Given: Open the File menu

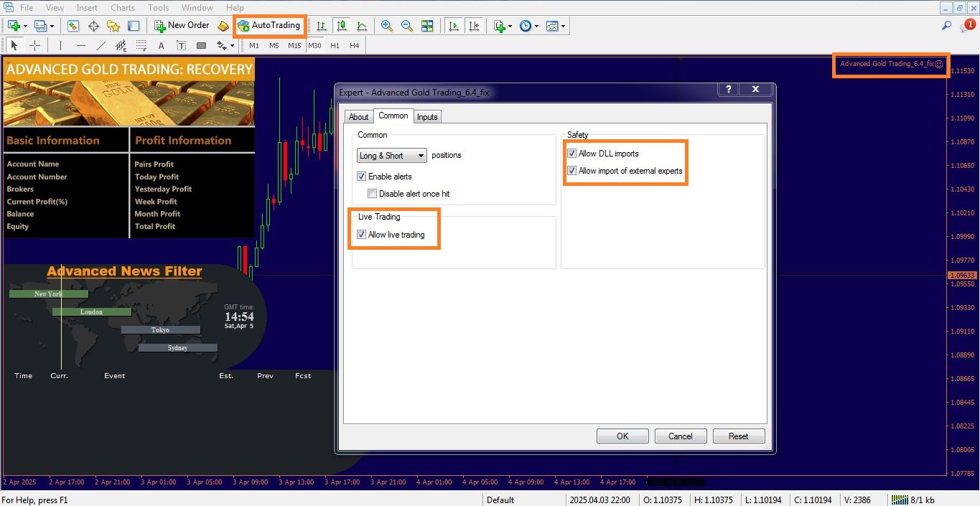Looking at the screenshot, I should (27, 8).
